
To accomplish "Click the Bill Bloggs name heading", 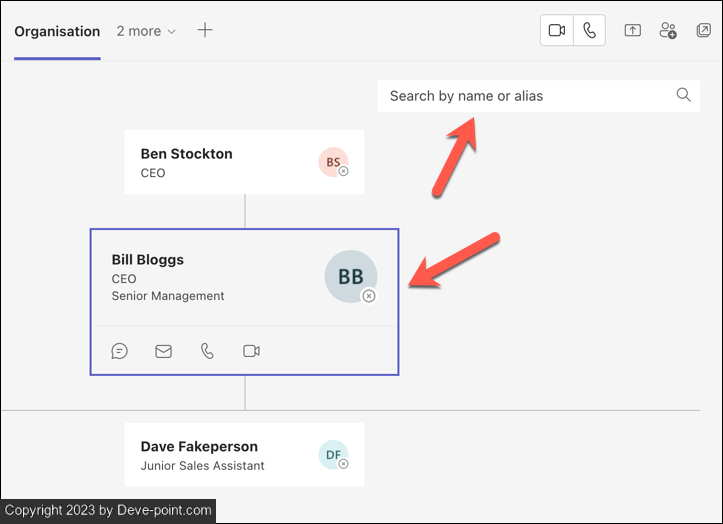I will click(148, 260).
